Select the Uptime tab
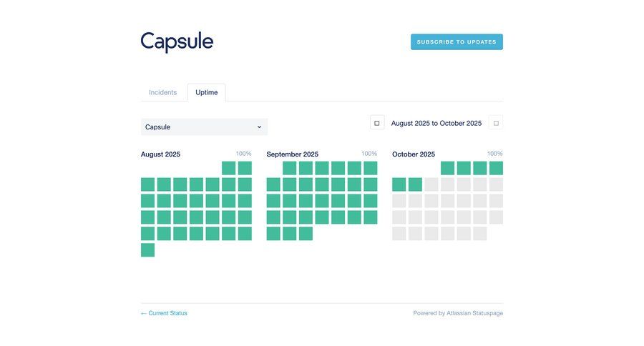The width and height of the screenshot is (644, 346). coord(207,92)
